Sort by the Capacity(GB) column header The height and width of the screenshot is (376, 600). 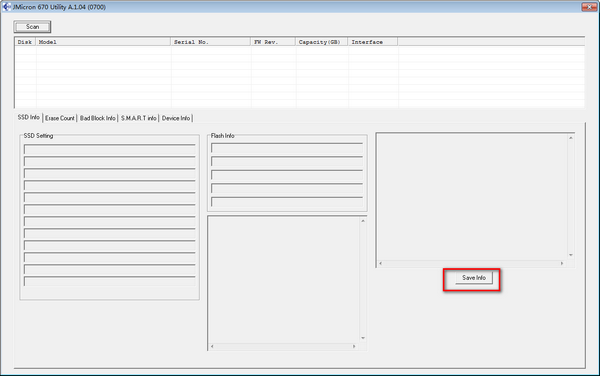tap(321, 42)
